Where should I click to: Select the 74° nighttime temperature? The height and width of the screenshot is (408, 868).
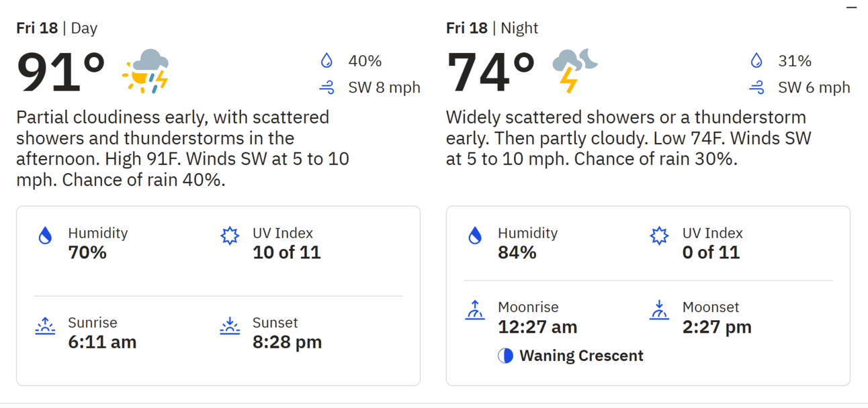tap(491, 72)
